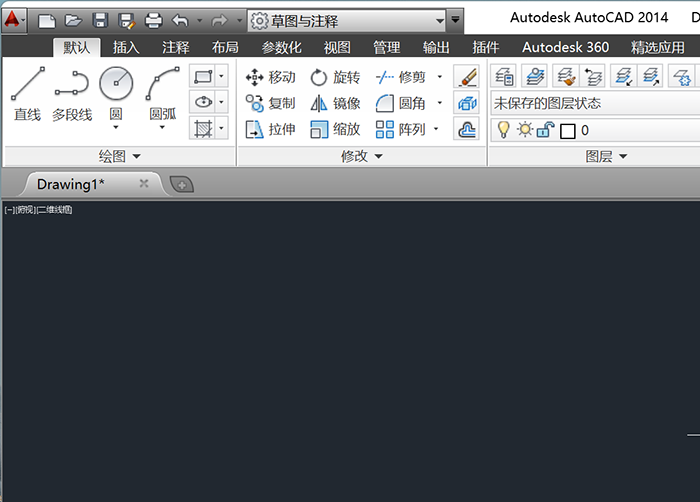Expand the Hatch tool dropdown arrow
The height and width of the screenshot is (502, 700).
[x=221, y=129]
